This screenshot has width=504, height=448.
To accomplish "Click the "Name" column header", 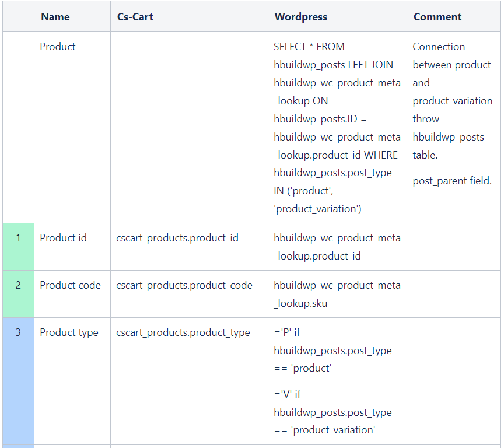I will 55,17.
